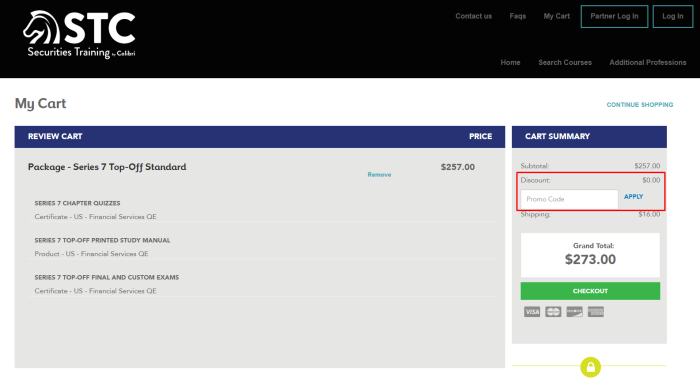The image size is (700, 382).
Task: Click the Log In button
Action: (x=673, y=17)
